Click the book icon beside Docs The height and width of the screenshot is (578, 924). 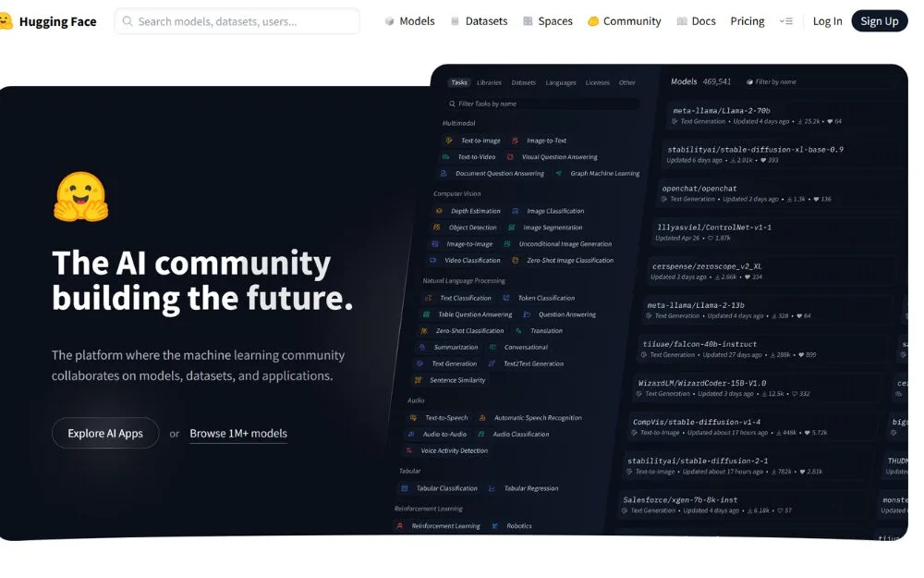(682, 21)
